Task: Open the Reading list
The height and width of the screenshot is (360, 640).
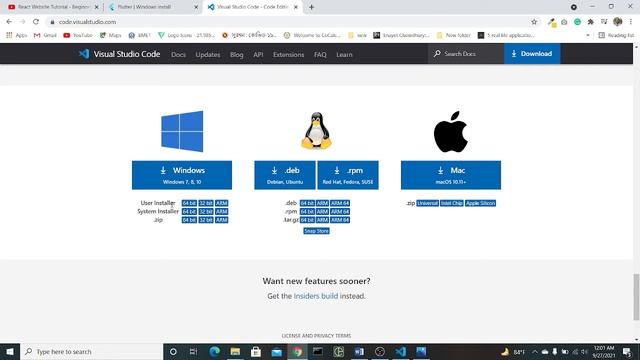Action: click(616, 35)
